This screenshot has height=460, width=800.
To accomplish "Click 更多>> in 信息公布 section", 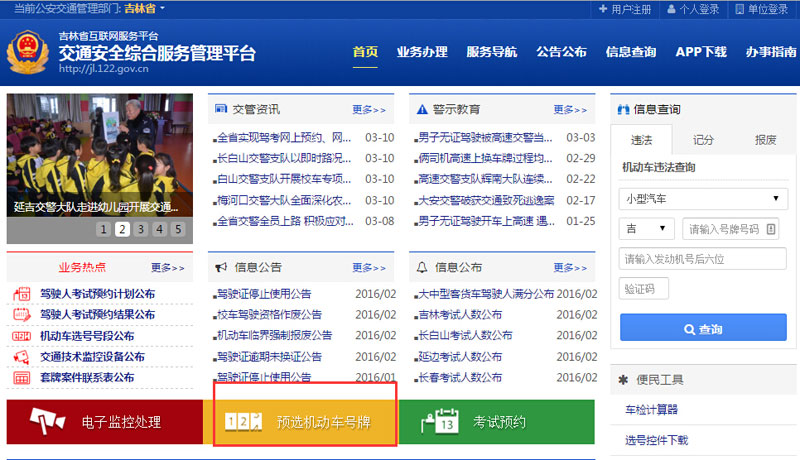I will coord(570,268).
